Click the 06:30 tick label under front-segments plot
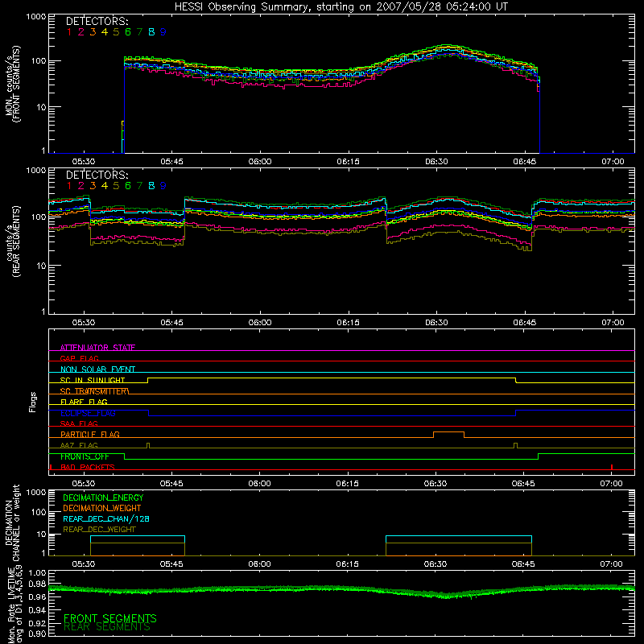The width and height of the screenshot is (644, 644). pos(436,162)
